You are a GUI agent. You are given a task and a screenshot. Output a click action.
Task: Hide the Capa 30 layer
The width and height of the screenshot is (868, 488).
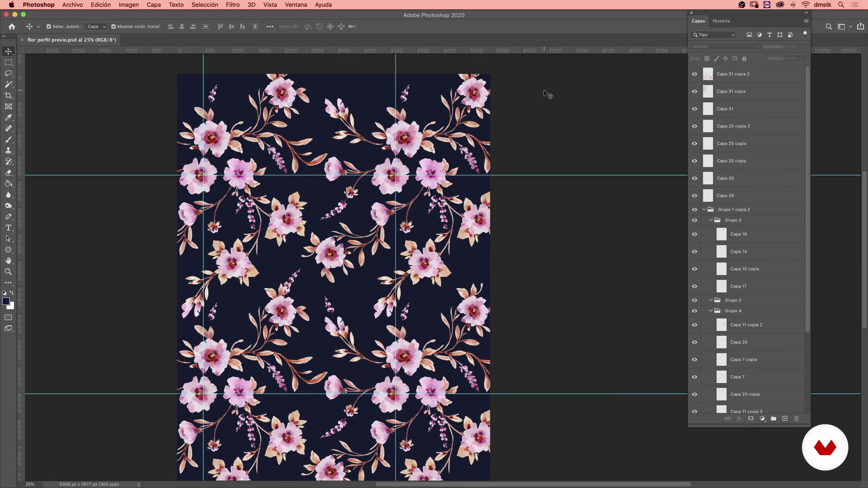694,178
